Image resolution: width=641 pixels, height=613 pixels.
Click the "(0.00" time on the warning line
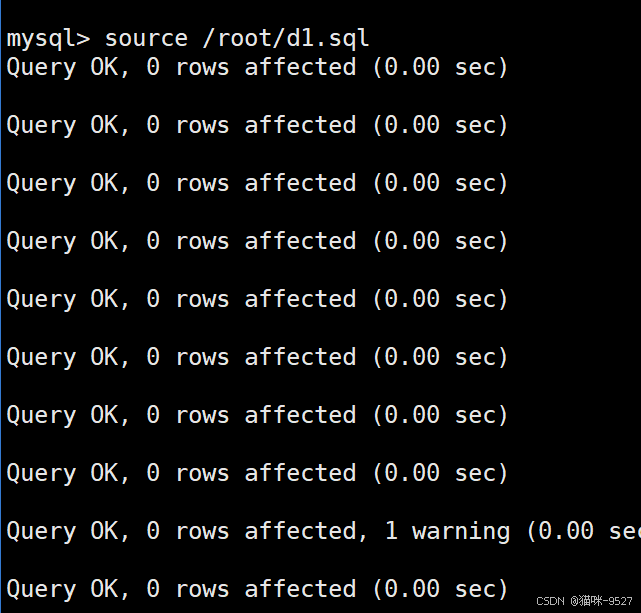point(560,531)
